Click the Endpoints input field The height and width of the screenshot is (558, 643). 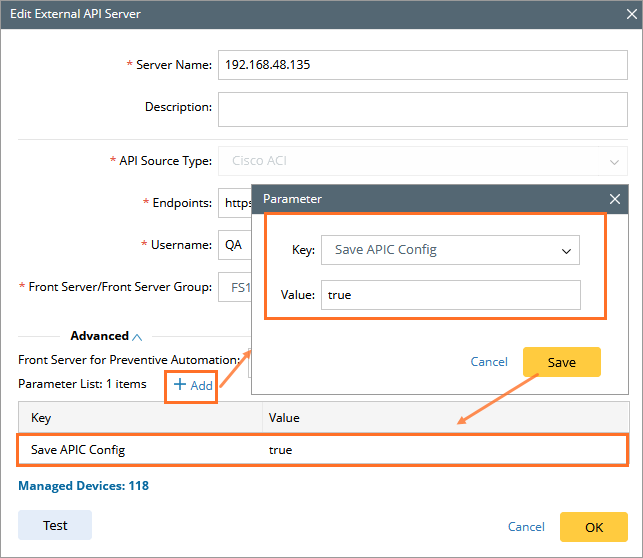point(234,203)
